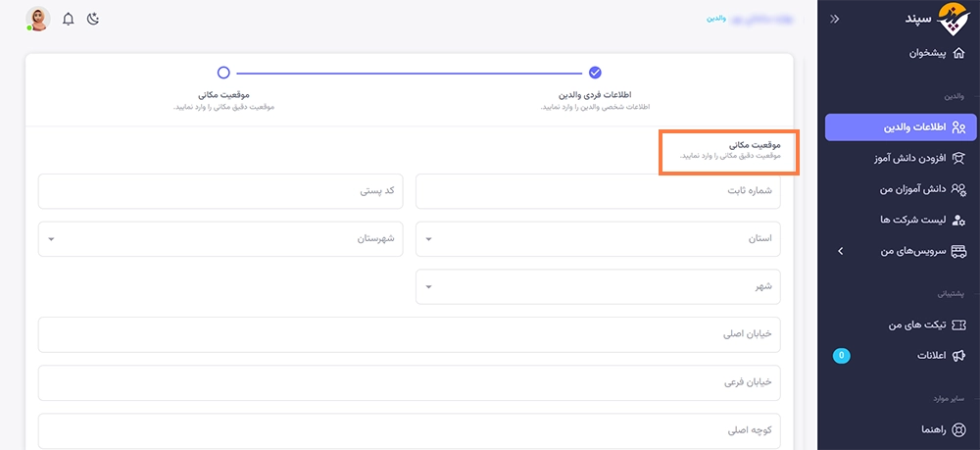The image size is (980, 450).
Task: Expand the سرویس‌های من submenu chevron
Action: [x=840, y=251]
